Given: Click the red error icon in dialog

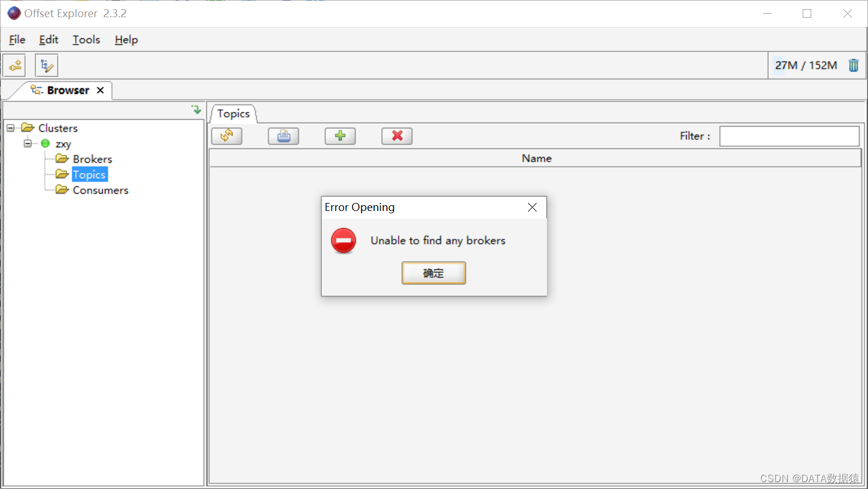Looking at the screenshot, I should [x=343, y=241].
